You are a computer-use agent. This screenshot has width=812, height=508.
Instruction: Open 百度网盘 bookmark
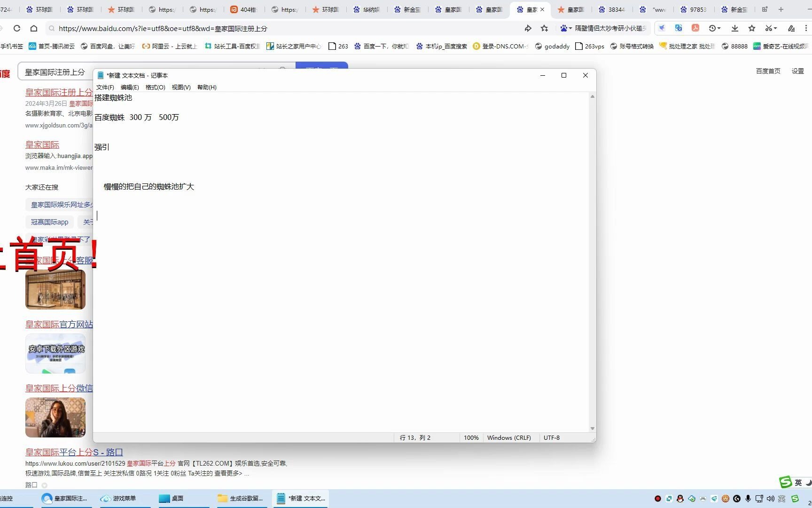click(x=108, y=46)
